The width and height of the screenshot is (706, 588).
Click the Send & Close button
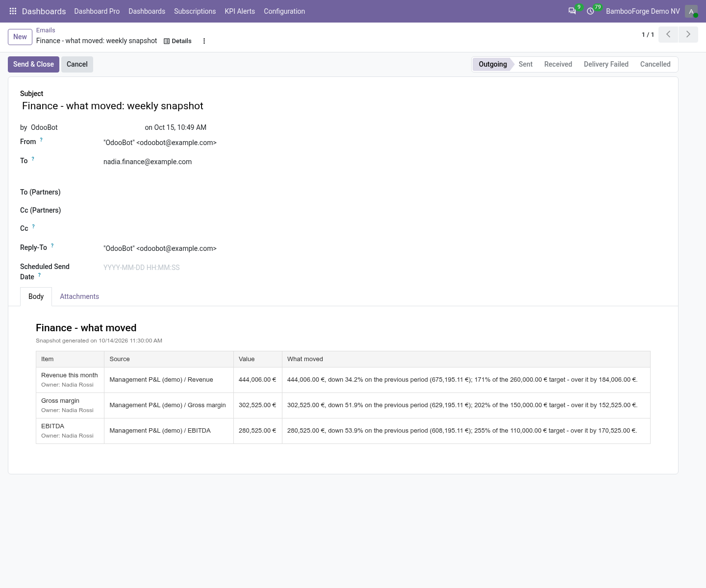pyautogui.click(x=33, y=64)
